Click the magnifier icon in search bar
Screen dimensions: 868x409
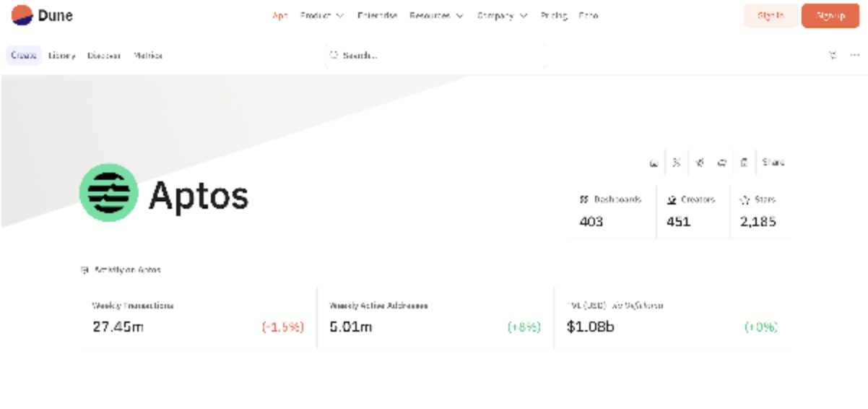point(334,55)
